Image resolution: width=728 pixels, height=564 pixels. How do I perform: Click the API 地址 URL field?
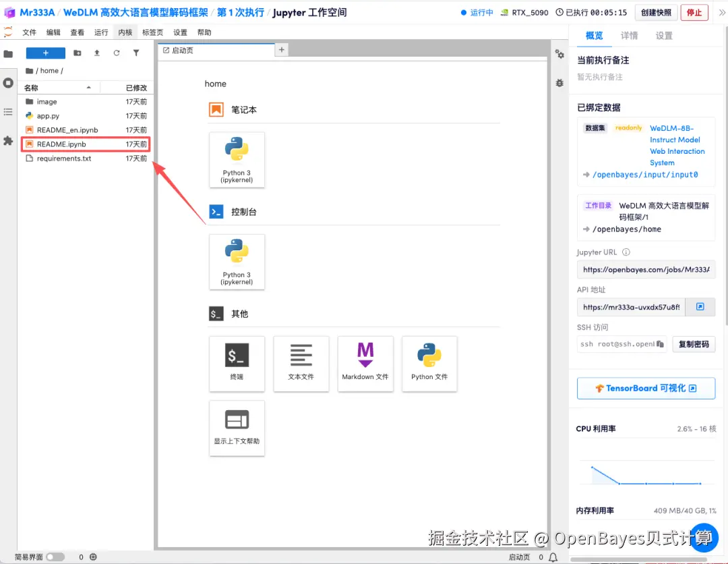click(x=631, y=307)
